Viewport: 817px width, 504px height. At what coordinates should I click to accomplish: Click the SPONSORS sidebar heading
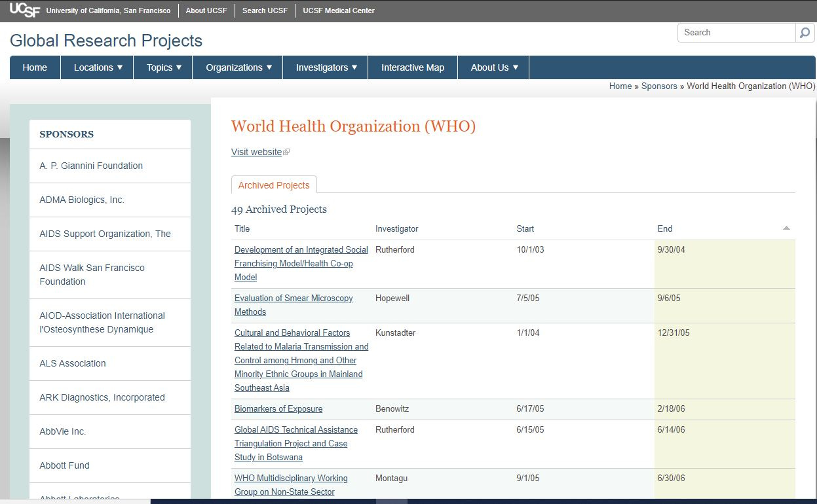point(66,134)
